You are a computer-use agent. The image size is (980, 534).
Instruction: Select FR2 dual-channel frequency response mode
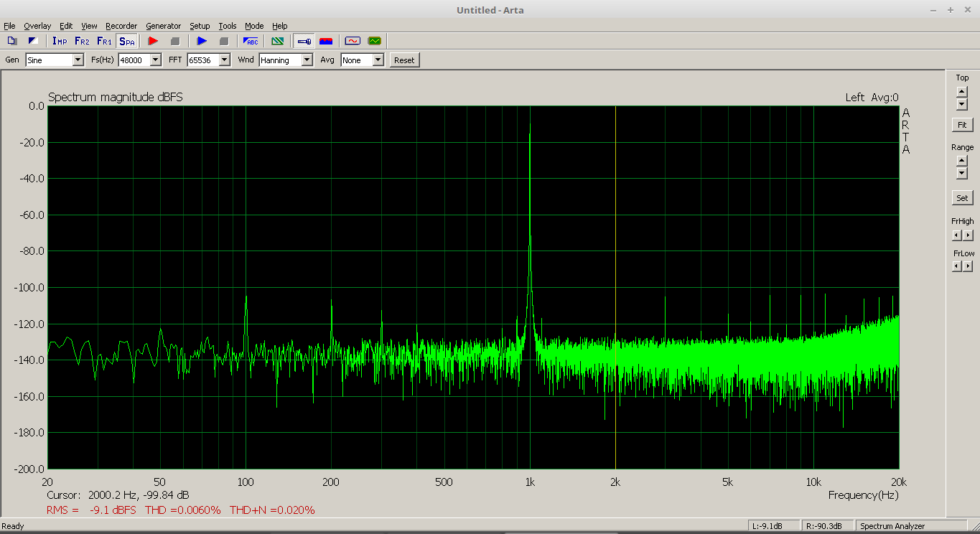coord(82,41)
